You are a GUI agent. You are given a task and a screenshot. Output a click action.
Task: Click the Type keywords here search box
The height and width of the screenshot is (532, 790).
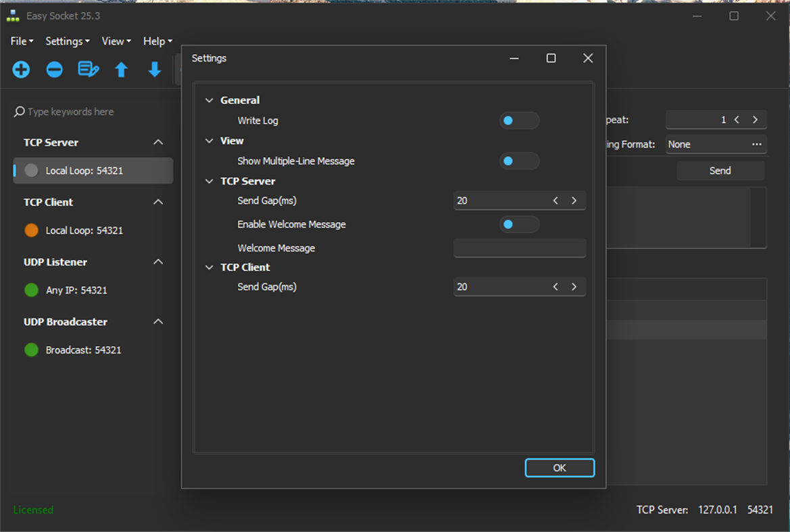[x=93, y=112]
